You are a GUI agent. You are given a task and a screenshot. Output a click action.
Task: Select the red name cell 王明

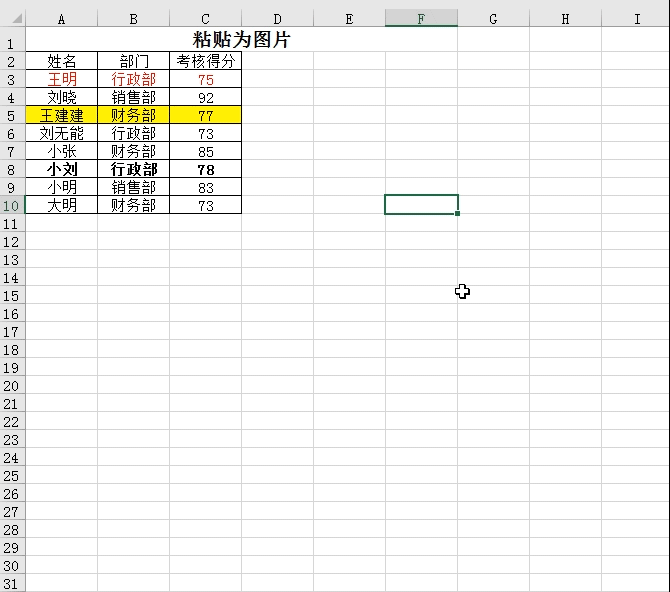[62, 79]
